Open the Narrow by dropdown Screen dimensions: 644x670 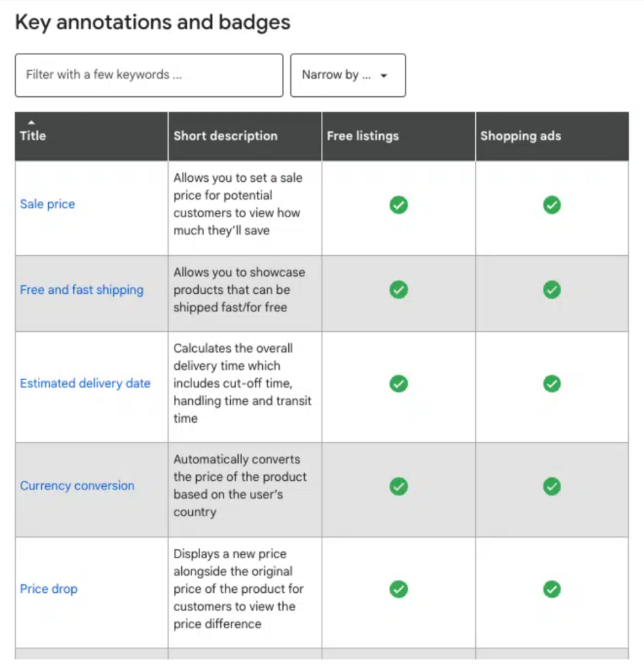click(x=347, y=75)
